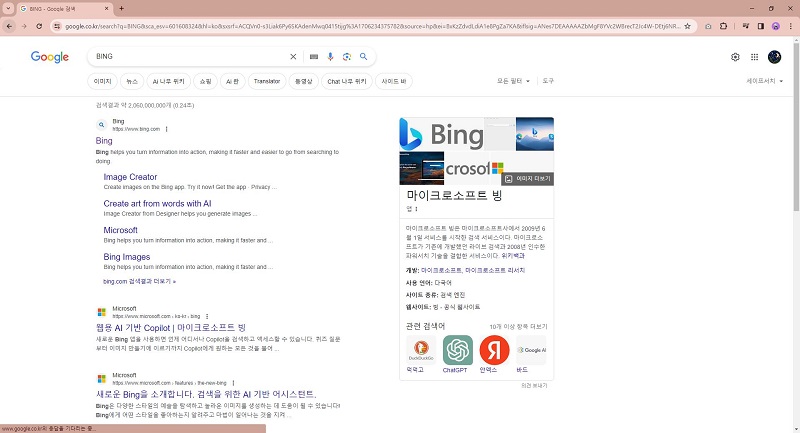Click bing.com 검색결과 더보기 link
The width and height of the screenshot is (800, 433).
coord(139,282)
